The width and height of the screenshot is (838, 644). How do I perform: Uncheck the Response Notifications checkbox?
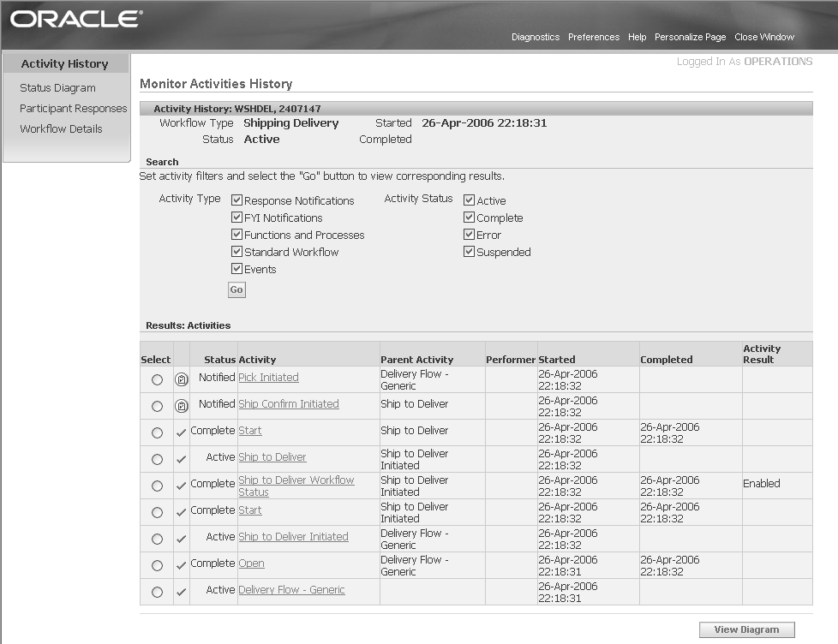[x=236, y=200]
